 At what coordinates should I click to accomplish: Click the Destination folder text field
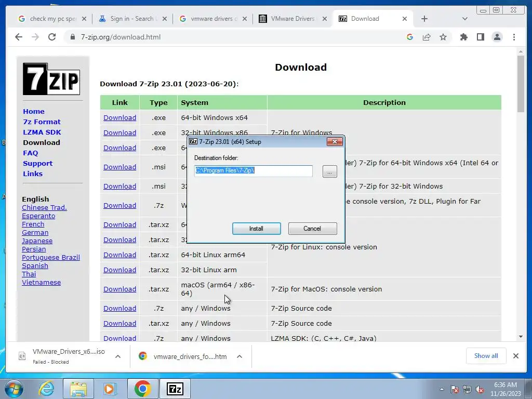[253, 170]
